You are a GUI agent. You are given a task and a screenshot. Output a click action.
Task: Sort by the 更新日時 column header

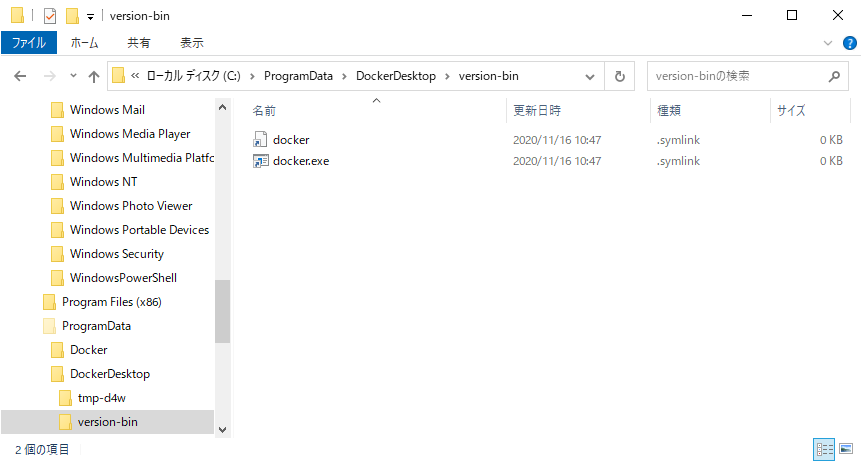pyautogui.click(x=537, y=111)
